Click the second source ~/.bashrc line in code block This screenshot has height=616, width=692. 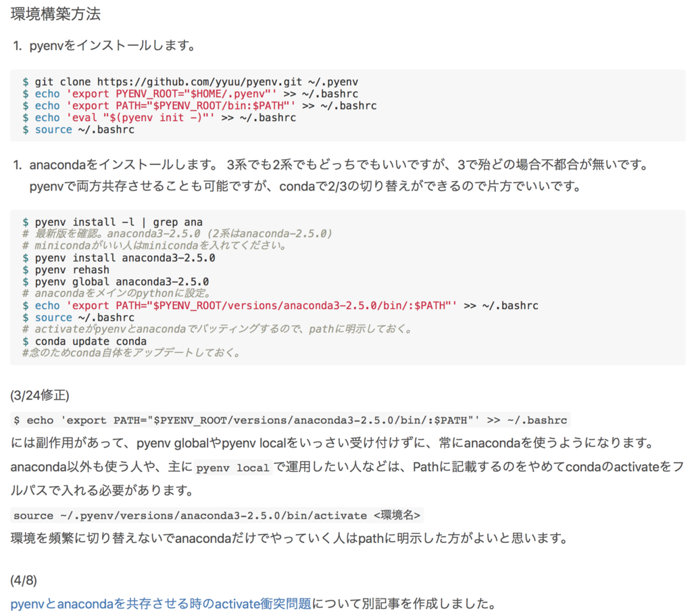pos(78,318)
